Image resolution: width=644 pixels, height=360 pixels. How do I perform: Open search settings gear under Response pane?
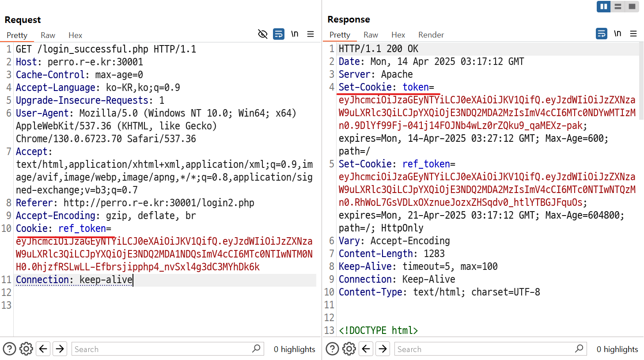point(349,349)
